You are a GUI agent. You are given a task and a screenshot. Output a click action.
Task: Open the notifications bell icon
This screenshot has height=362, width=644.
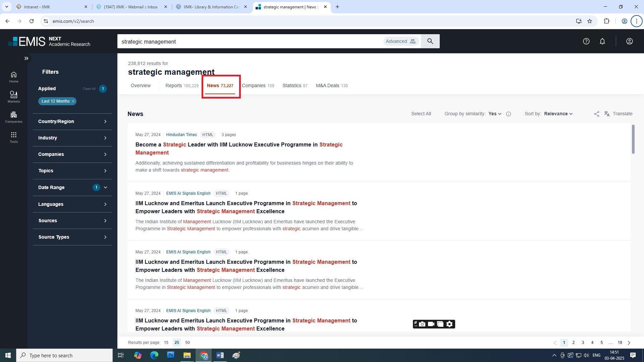[x=602, y=41]
